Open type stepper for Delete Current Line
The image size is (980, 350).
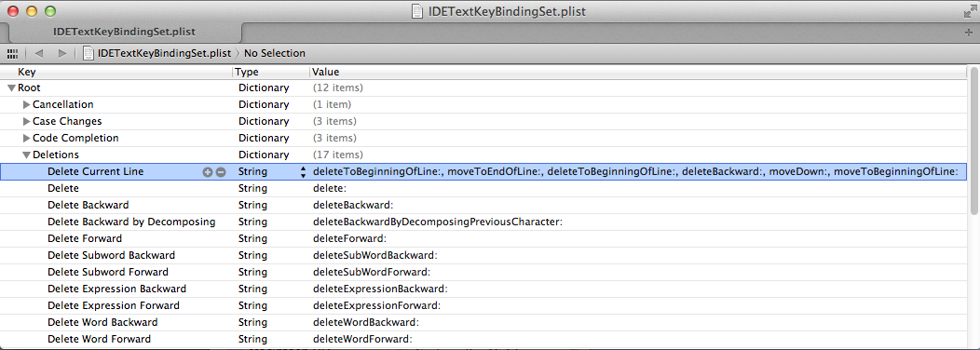click(x=303, y=172)
